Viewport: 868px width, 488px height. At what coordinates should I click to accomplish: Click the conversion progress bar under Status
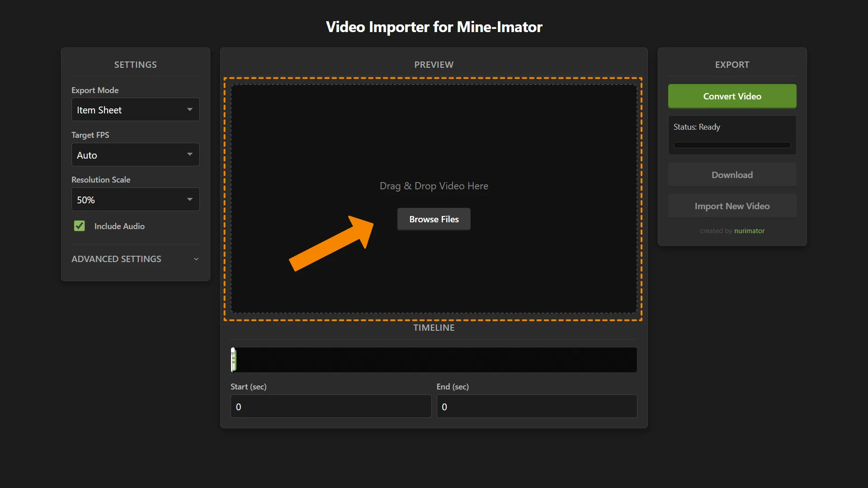coord(732,145)
